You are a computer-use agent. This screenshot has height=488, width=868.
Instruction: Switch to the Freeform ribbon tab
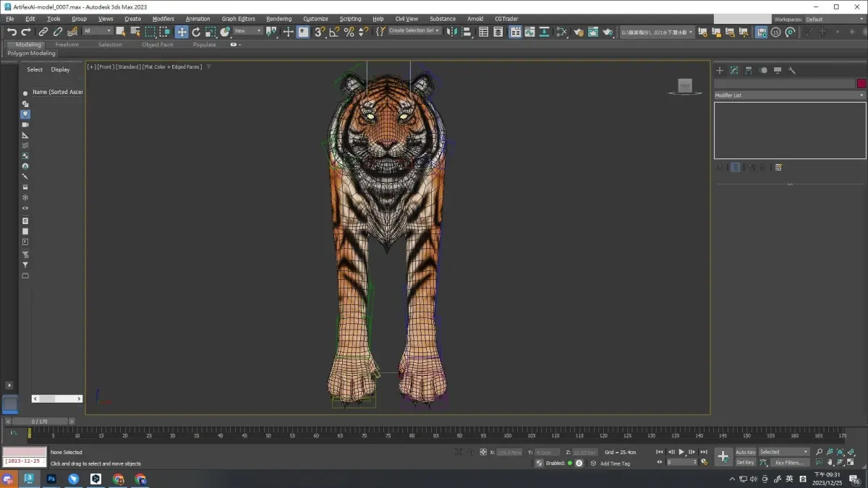(67, 45)
